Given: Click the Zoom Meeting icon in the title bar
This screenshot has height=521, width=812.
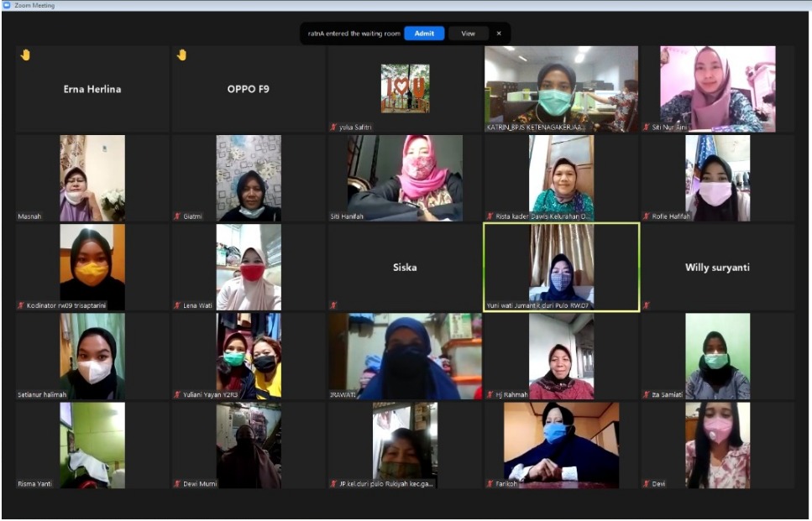Looking at the screenshot, I should point(7,4).
